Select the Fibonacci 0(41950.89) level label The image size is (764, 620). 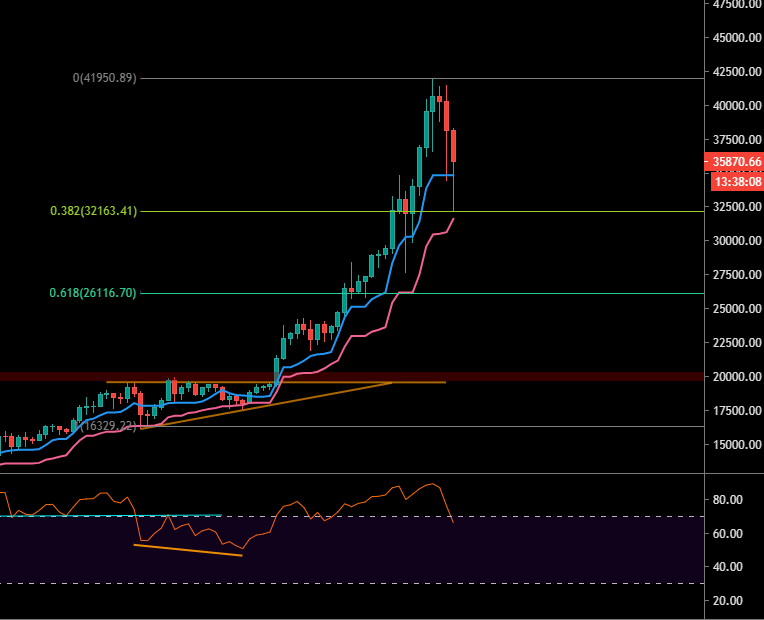pyautogui.click(x=105, y=78)
